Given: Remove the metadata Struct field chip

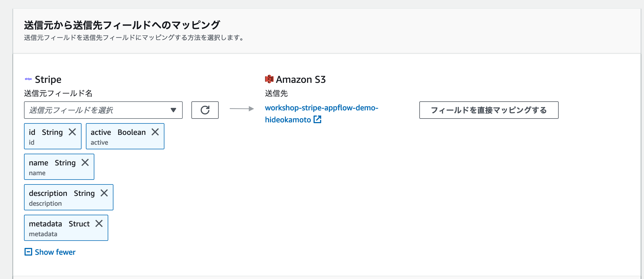Looking at the screenshot, I should [99, 224].
